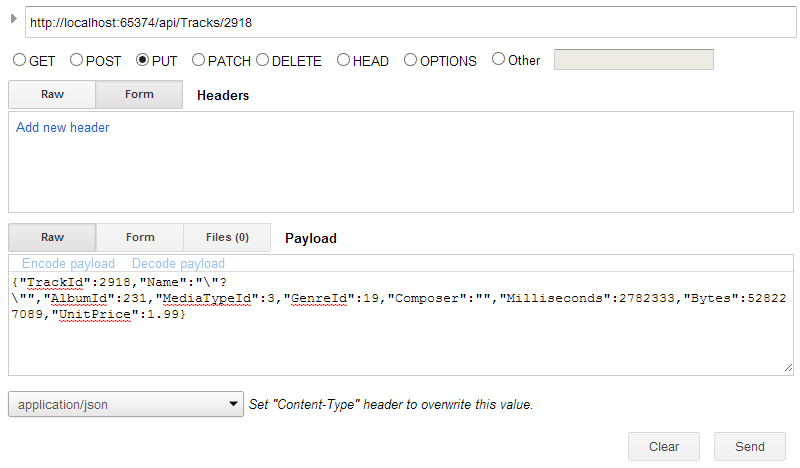Switch Headers to the Form tab
This screenshot has width=800, height=468.
[x=139, y=94]
